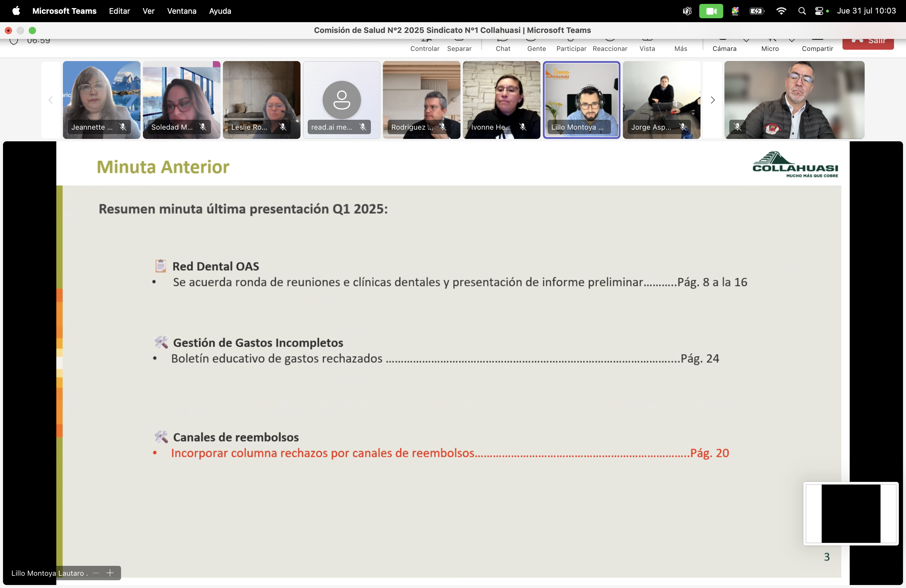Open the Vista layout options
906x588 pixels.
pos(647,45)
